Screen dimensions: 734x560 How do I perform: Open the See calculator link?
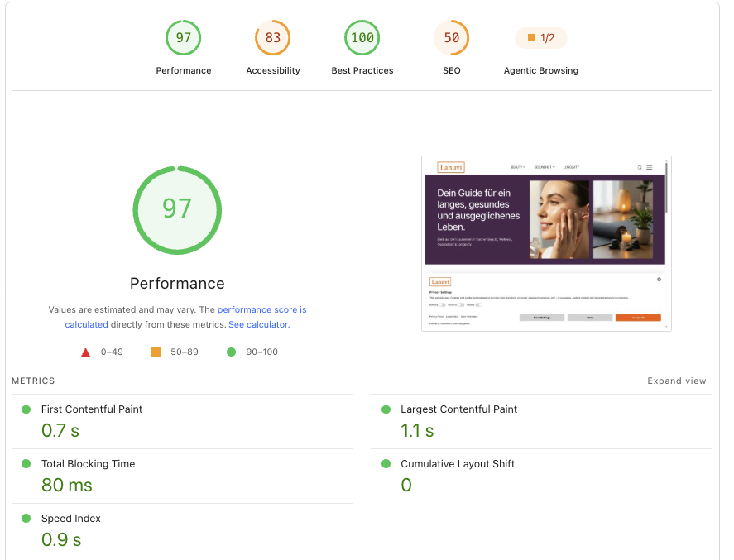coord(259,324)
